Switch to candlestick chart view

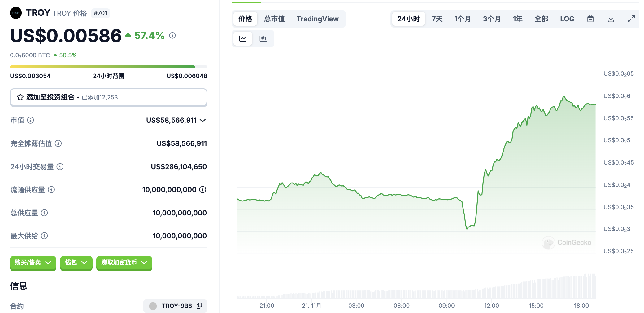[x=263, y=39]
